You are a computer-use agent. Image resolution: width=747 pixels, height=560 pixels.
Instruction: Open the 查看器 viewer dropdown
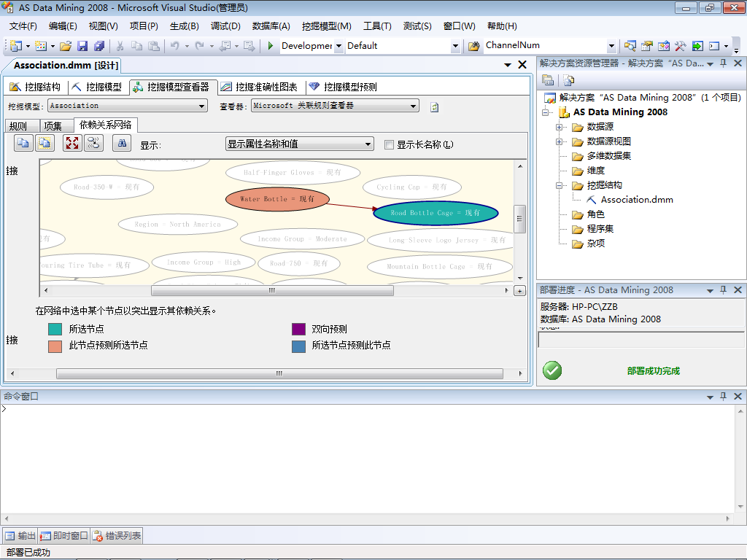414,106
